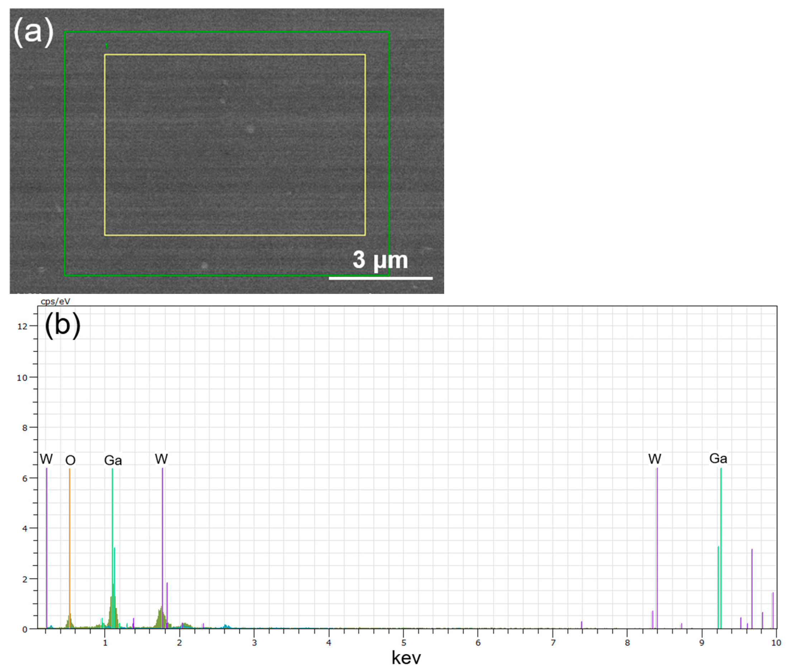Click the 'cps/eV' y-axis unit label
788x672 pixels.
click(56, 301)
